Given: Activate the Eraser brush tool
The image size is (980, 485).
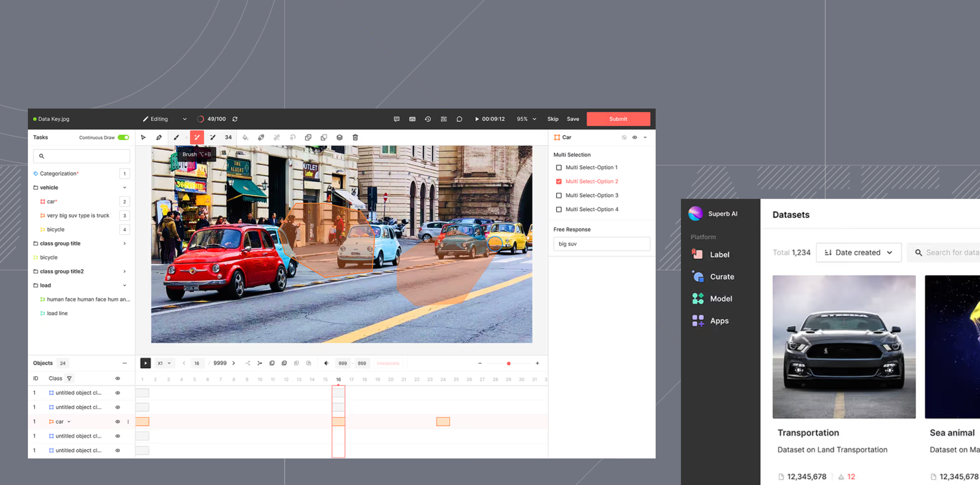Looking at the screenshot, I should (213, 137).
